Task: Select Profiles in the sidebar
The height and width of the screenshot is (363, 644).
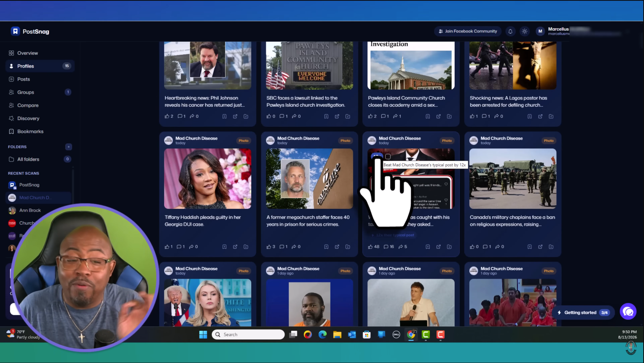Action: pos(40,66)
